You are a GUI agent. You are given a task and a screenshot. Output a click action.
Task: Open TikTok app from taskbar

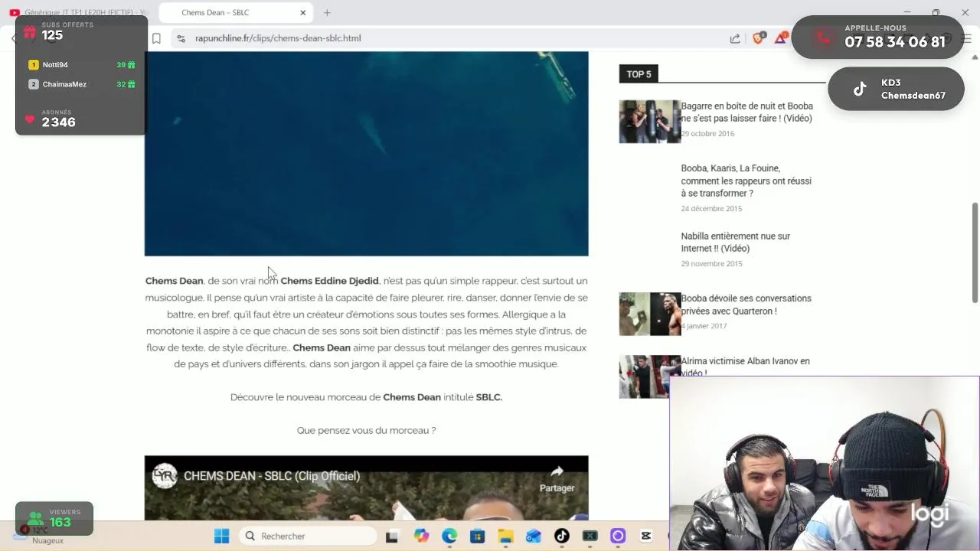[562, 536]
